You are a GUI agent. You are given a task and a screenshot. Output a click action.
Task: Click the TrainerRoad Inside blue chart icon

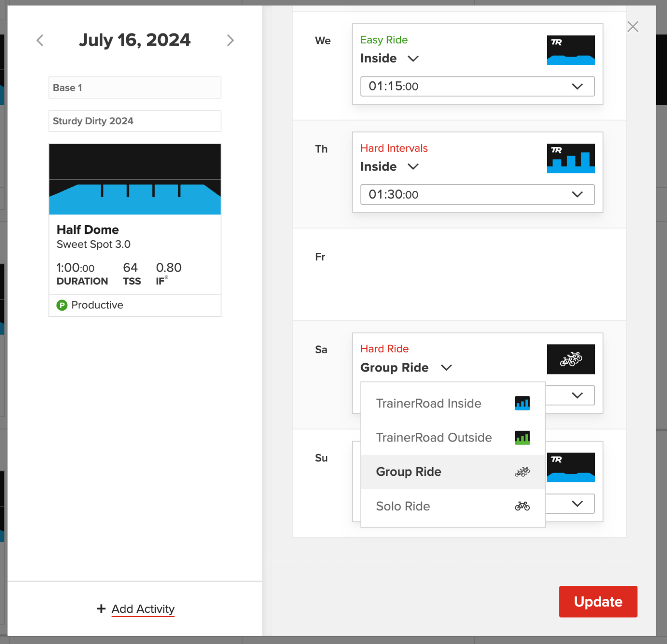click(x=522, y=403)
